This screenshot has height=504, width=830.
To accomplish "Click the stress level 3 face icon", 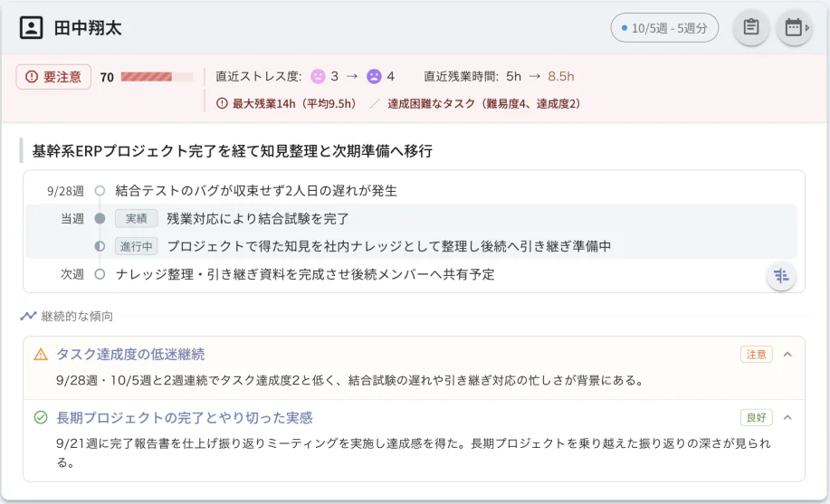I will 318,77.
